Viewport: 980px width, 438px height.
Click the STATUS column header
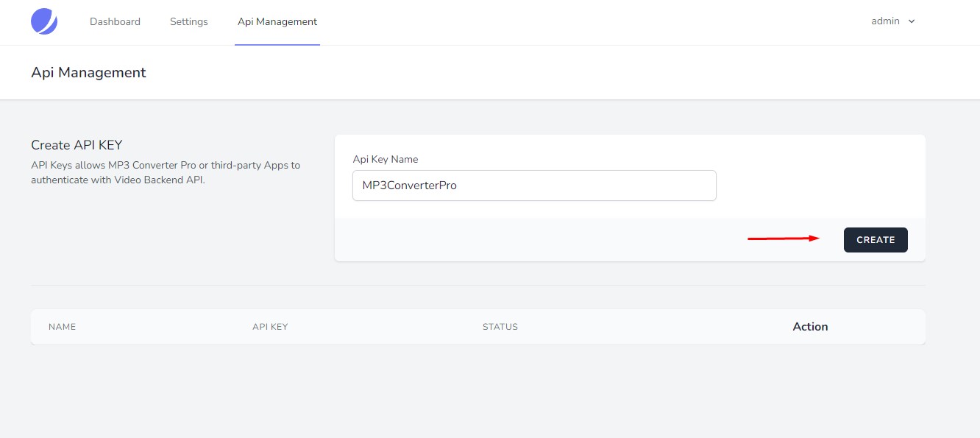[x=500, y=327]
